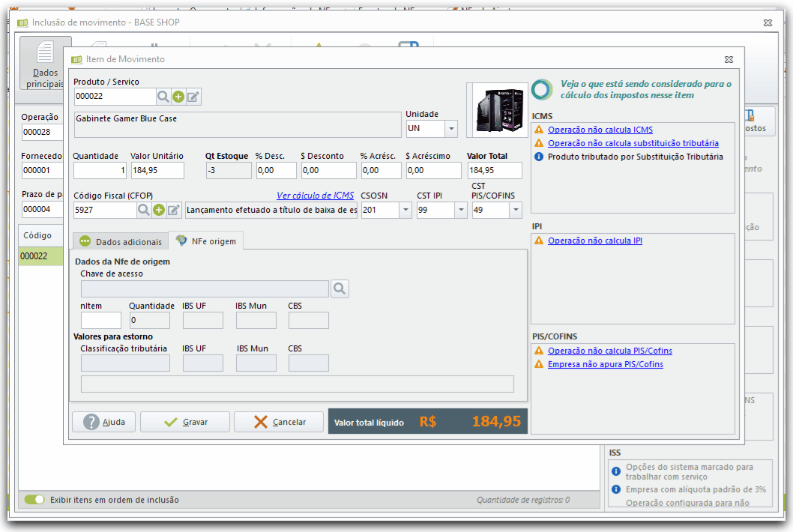Open Operação não calcula IPI link
793x532 pixels.
[595, 241]
